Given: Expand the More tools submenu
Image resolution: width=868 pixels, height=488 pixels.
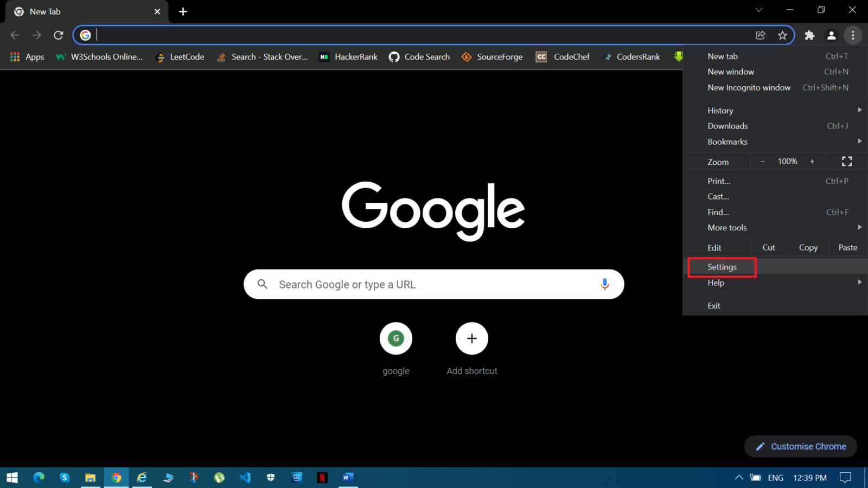Looking at the screenshot, I should [727, 227].
